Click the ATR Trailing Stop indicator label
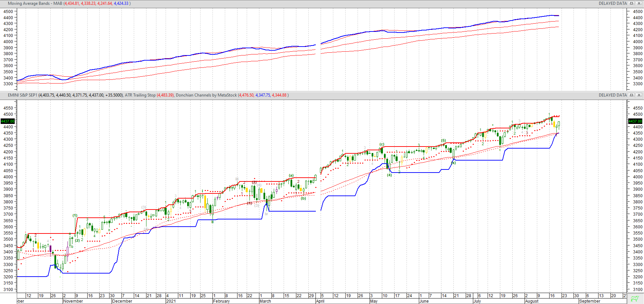Image resolution: width=644 pixels, height=304 pixels. pyautogui.click(x=140, y=95)
